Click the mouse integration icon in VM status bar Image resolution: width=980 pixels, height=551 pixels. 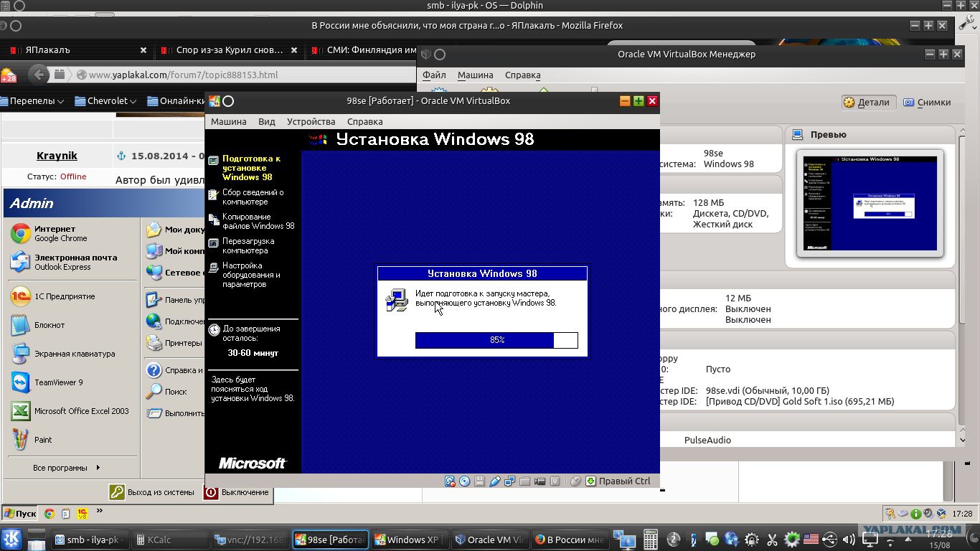(575, 481)
